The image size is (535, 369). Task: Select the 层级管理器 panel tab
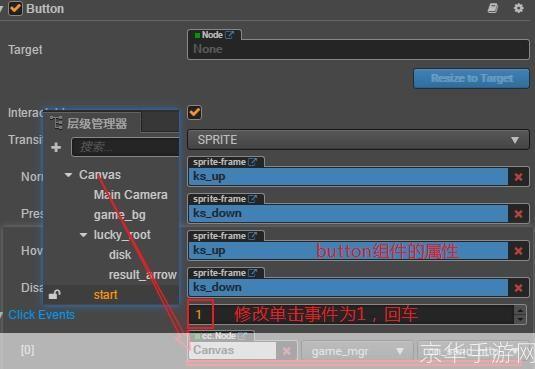coord(93,123)
